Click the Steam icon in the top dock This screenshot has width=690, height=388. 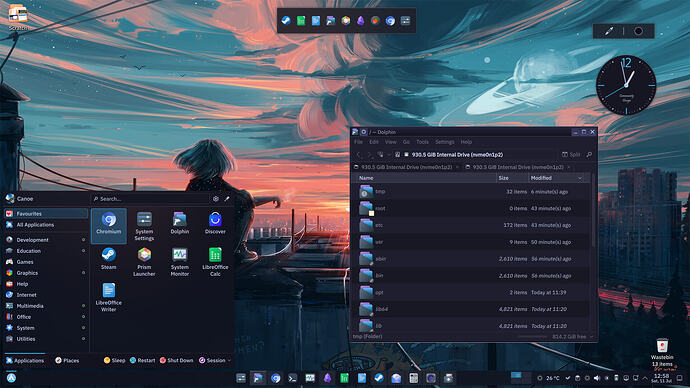(286, 21)
